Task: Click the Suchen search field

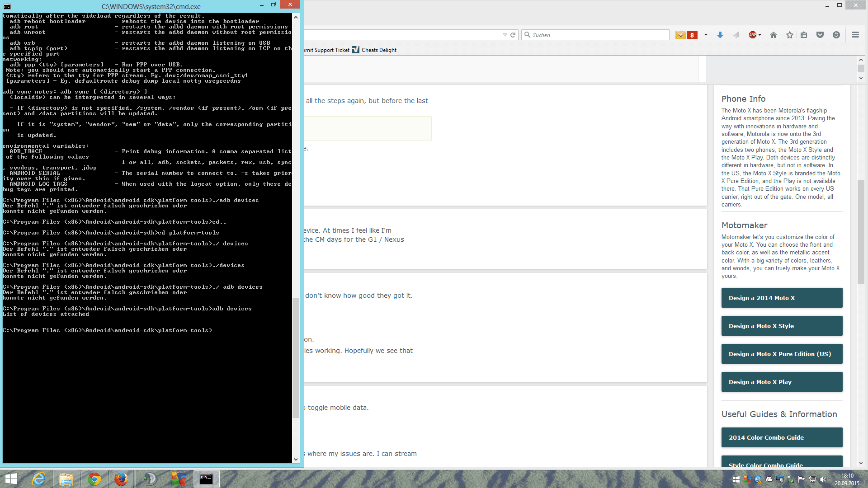Action: (595, 35)
